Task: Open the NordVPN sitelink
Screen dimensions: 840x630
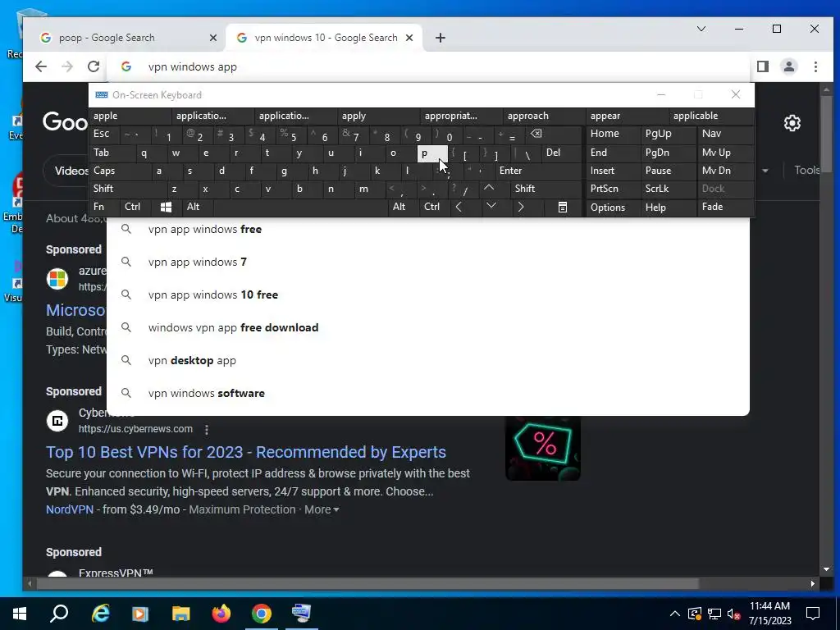Action: pyautogui.click(x=70, y=509)
